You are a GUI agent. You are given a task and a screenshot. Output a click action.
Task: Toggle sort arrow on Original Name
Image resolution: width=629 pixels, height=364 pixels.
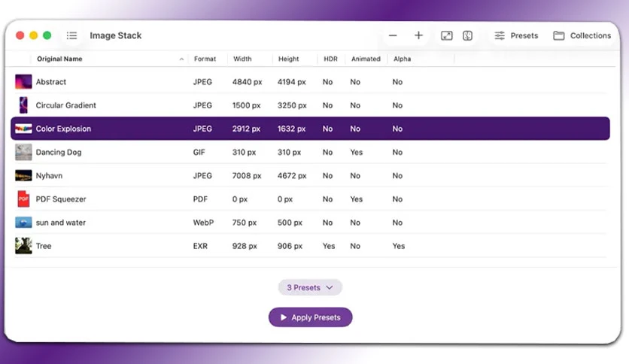point(181,59)
